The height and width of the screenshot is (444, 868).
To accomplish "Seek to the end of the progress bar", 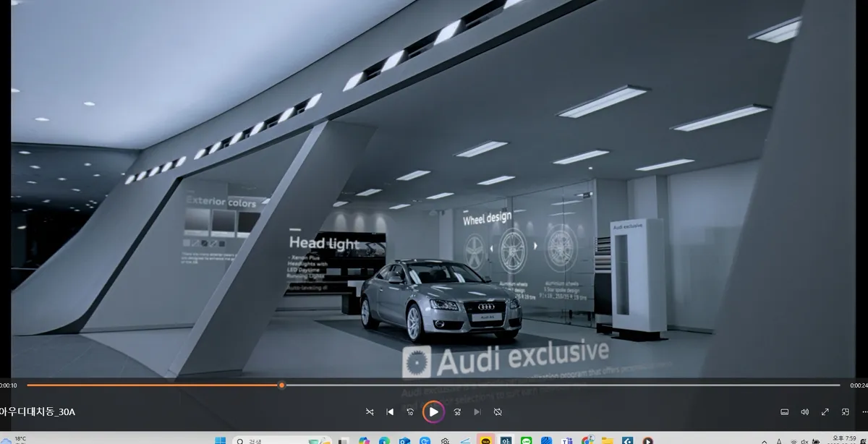I will (839, 385).
